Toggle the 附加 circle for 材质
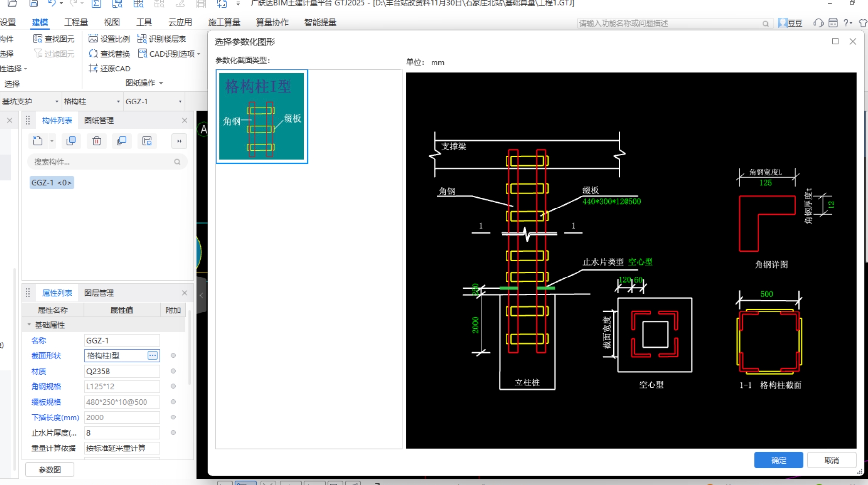 tap(173, 371)
